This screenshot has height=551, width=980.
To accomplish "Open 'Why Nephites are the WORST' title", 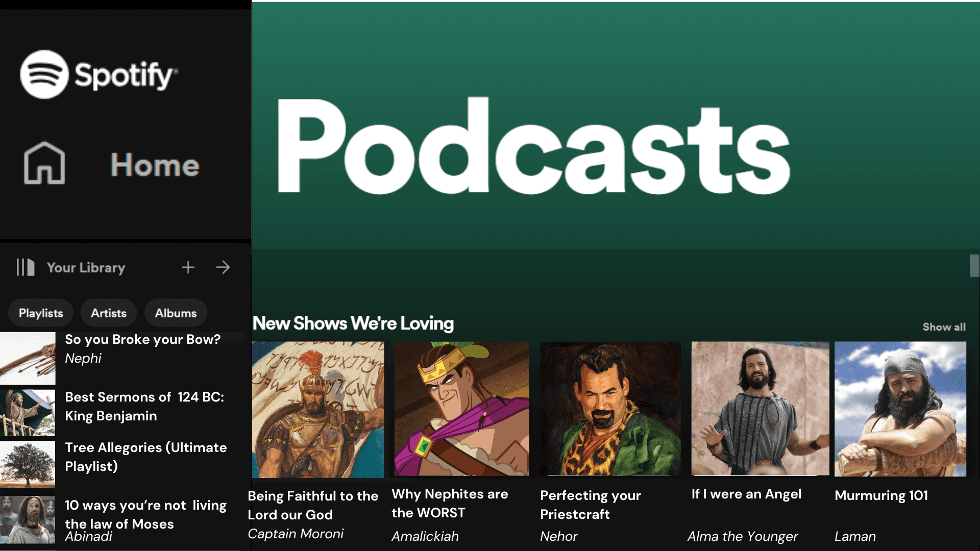I will point(450,503).
